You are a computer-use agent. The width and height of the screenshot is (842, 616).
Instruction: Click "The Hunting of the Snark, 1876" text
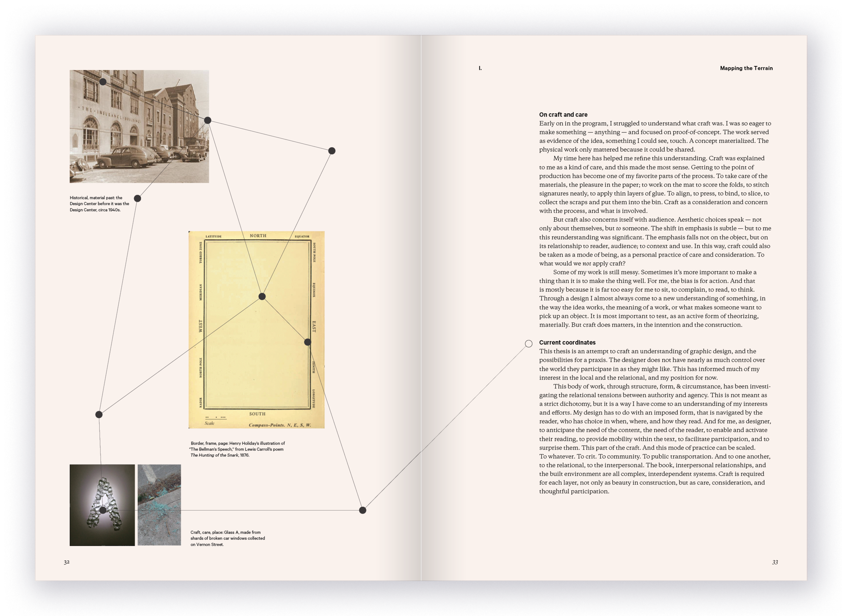click(220, 455)
